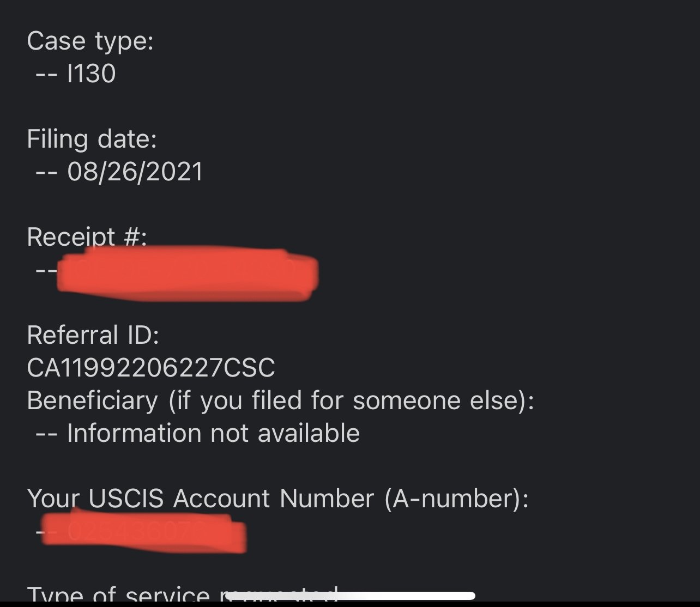Click the "Case type:" label
Screen dimensions: 700x607
tap(90, 41)
